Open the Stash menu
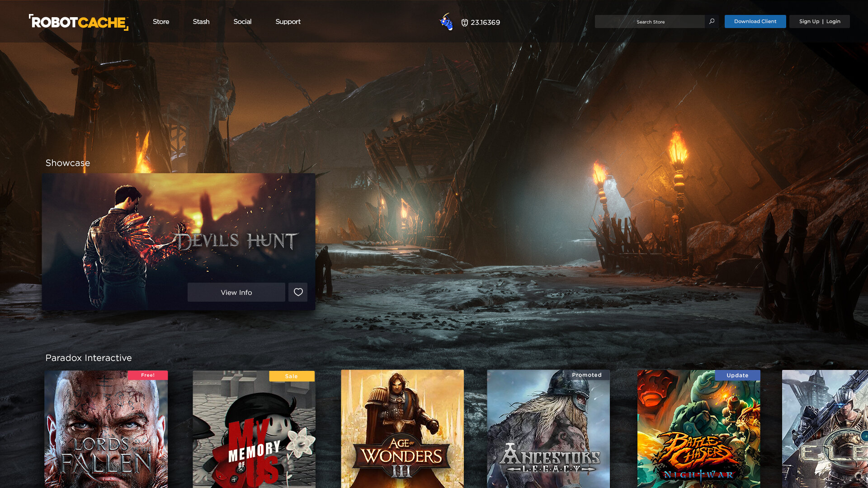 [201, 22]
